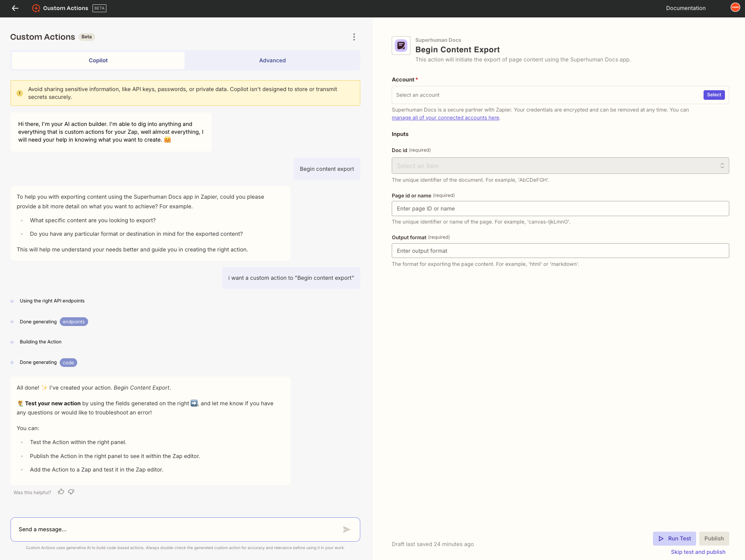Click the Select account button

pyautogui.click(x=714, y=95)
